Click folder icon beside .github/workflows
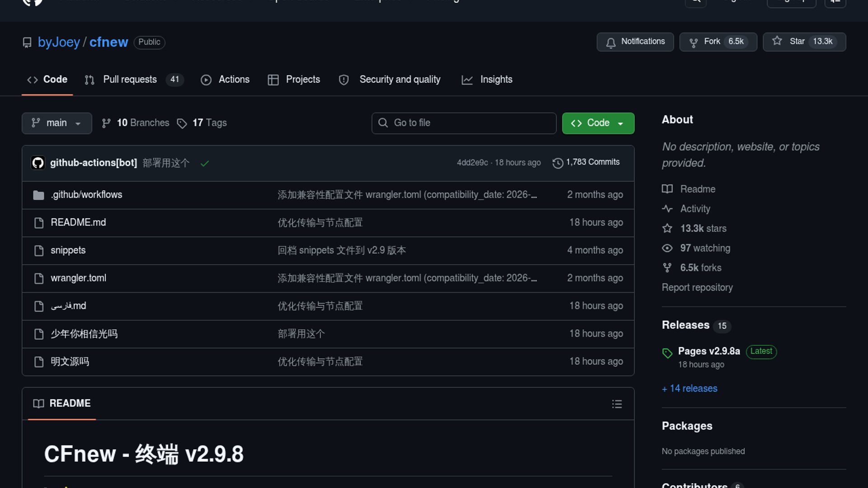The height and width of the screenshot is (488, 868). 39,195
